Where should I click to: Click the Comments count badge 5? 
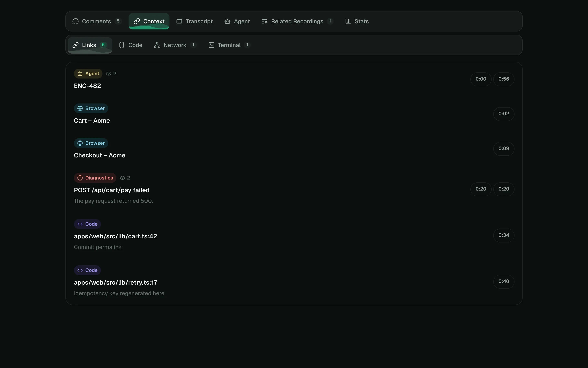(118, 21)
